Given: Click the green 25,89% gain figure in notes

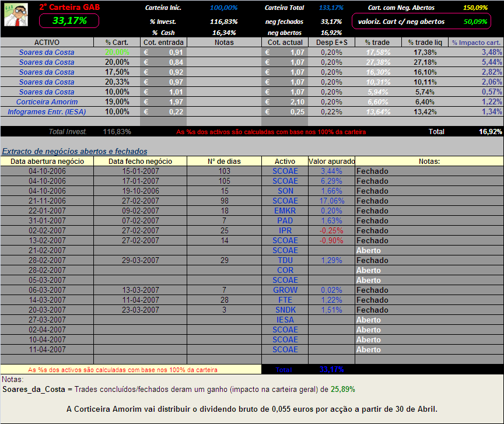Looking at the screenshot, I should pyautogui.click(x=343, y=389).
